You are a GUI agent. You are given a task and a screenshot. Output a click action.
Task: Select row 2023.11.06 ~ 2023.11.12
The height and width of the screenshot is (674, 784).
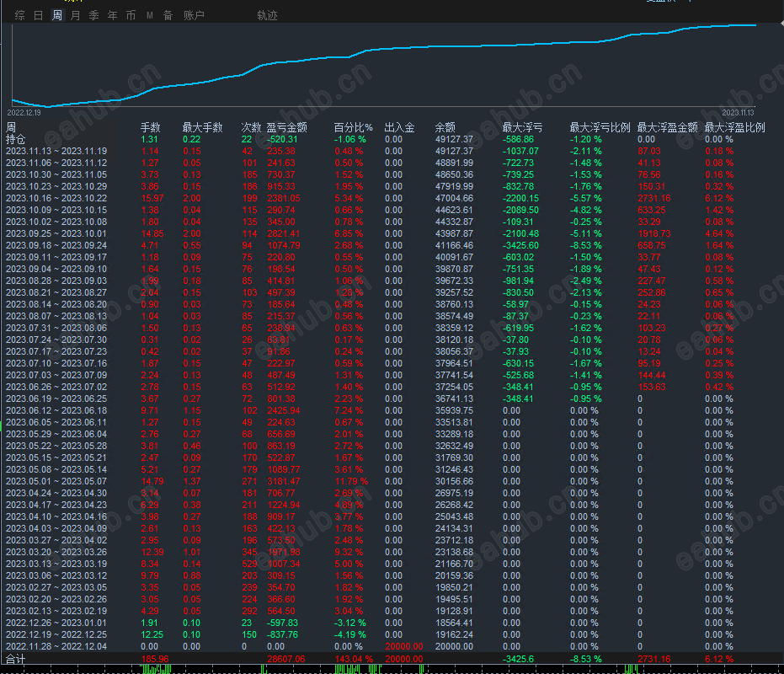[392, 163]
